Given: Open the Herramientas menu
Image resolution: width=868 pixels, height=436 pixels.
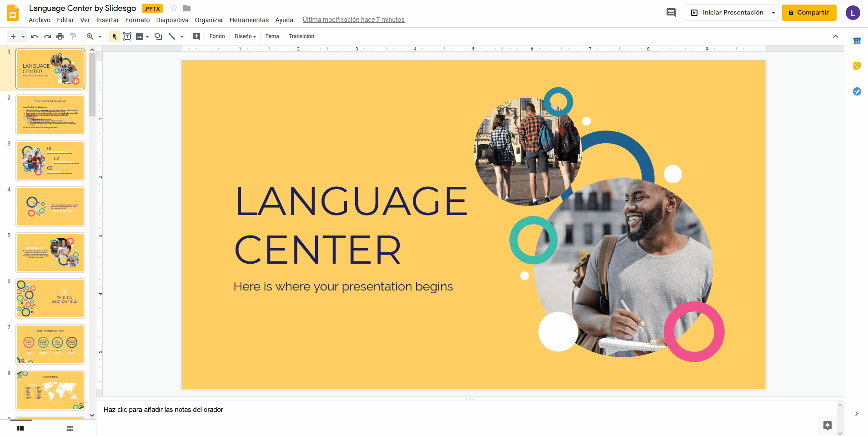Looking at the screenshot, I should (x=249, y=20).
